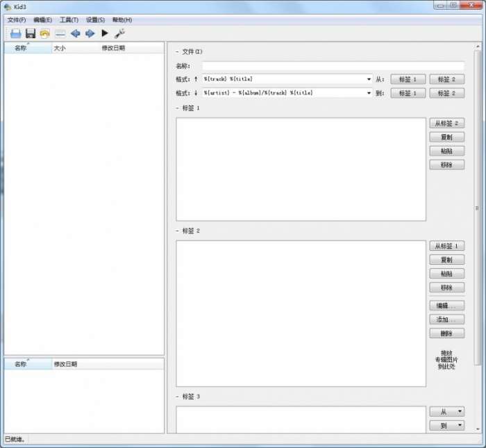This screenshot has width=486, height=448.
Task: Open the 编辑(E) menu
Action: pyautogui.click(x=43, y=20)
